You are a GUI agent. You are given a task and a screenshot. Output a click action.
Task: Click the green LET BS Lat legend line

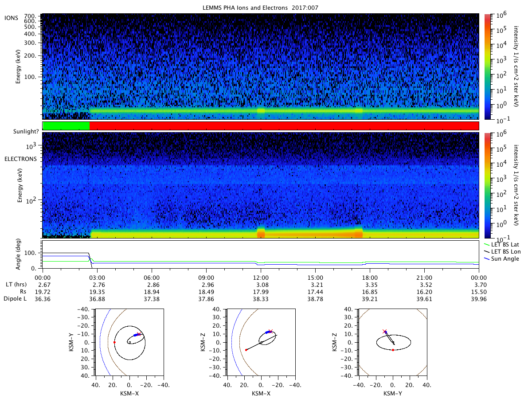(487, 244)
